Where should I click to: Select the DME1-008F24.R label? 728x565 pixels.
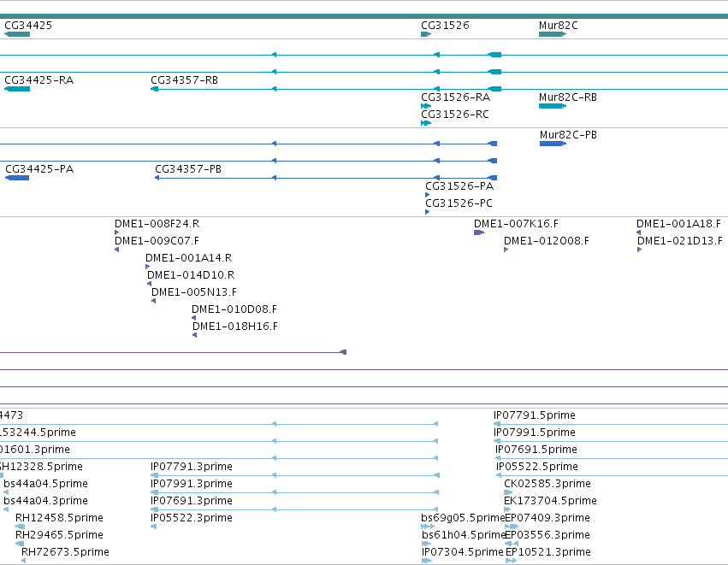pos(157,224)
